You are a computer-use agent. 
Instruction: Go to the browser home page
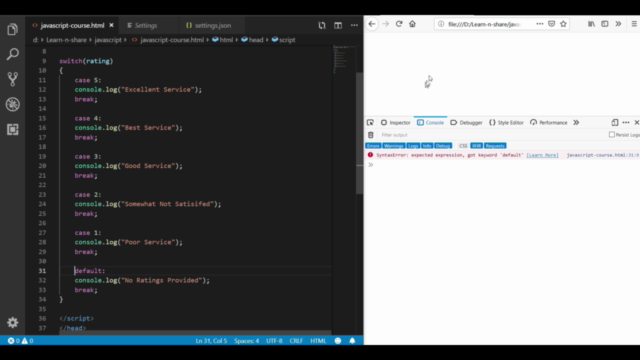pos(412,24)
